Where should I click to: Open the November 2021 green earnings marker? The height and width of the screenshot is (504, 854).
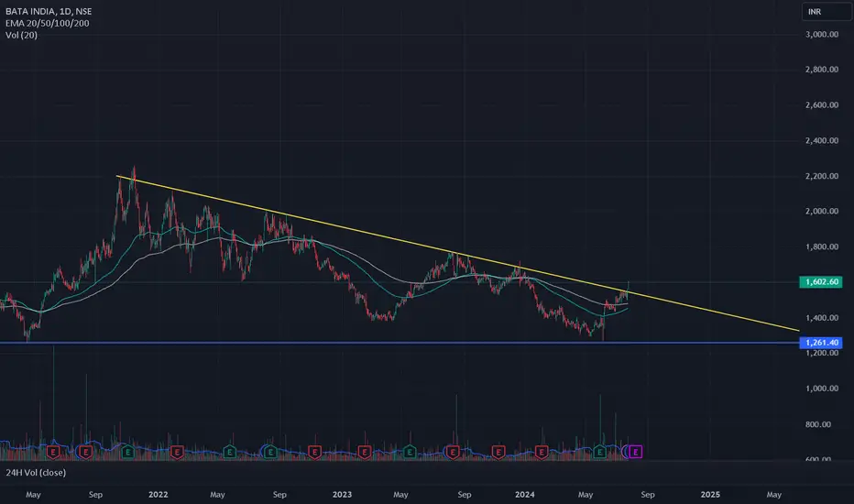[x=127, y=452]
